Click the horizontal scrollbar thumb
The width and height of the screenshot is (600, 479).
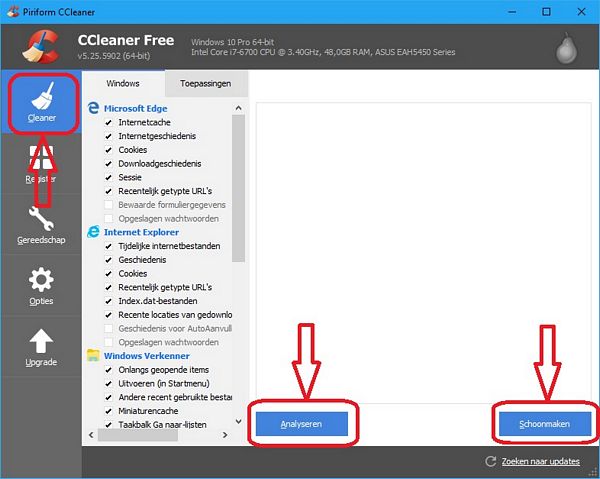[x=138, y=435]
